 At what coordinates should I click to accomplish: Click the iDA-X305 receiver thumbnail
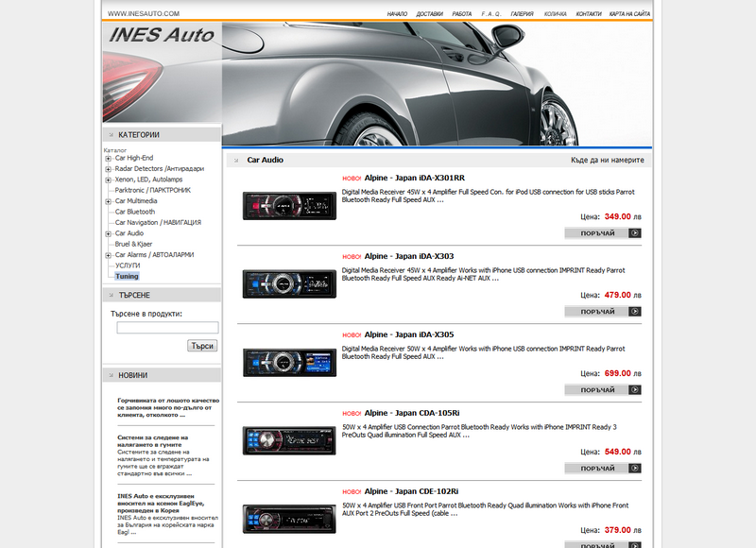coord(289,363)
